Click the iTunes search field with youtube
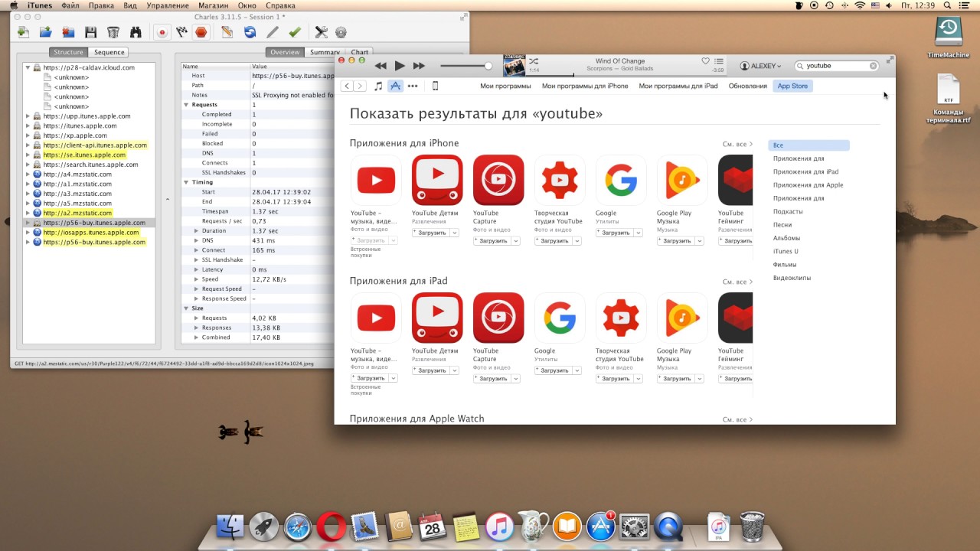The width and height of the screenshot is (980, 551). pos(836,66)
